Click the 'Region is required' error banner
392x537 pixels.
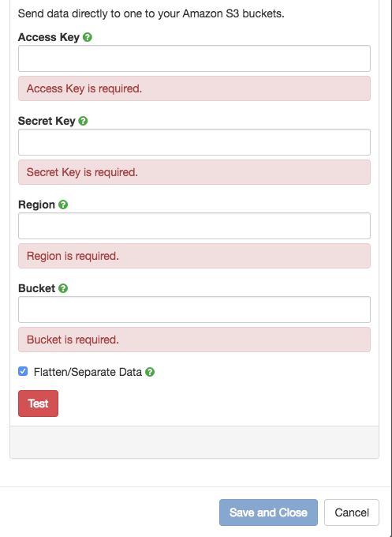(194, 256)
